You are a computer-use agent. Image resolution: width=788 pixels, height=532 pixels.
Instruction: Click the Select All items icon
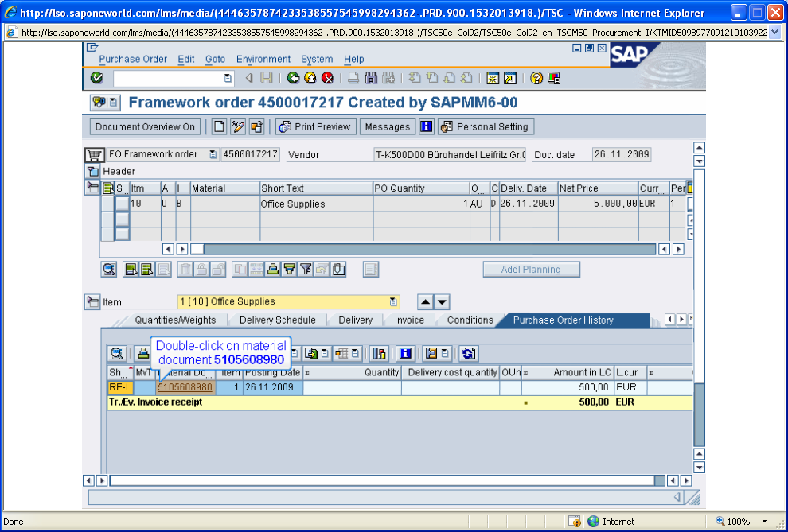(131, 270)
